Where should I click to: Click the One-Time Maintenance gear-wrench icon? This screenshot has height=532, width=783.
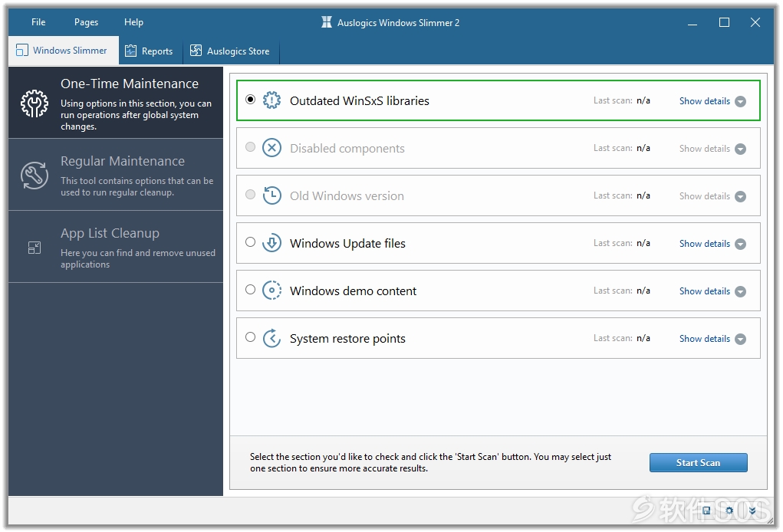(x=35, y=103)
